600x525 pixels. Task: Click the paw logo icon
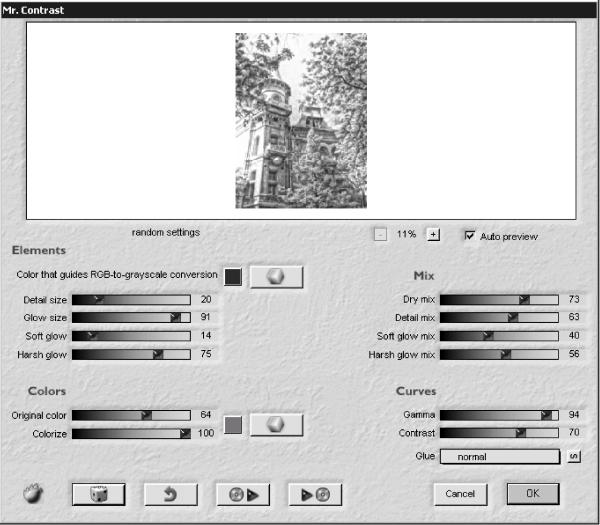[x=33, y=494]
